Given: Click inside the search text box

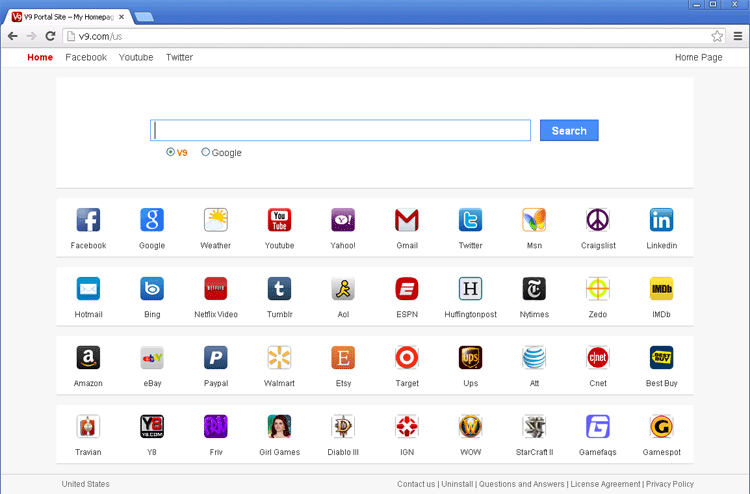Looking at the screenshot, I should click(x=340, y=131).
